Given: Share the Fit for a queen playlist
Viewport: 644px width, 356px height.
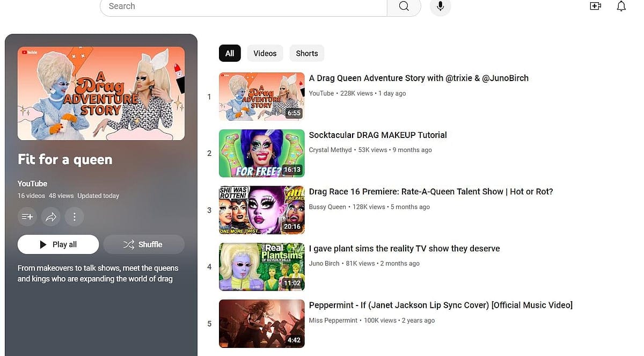Looking at the screenshot, I should (50, 217).
